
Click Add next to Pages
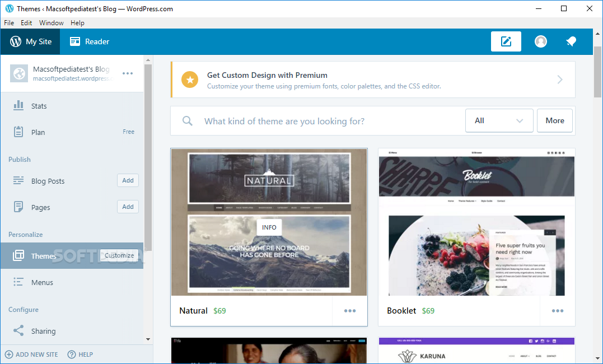point(128,207)
